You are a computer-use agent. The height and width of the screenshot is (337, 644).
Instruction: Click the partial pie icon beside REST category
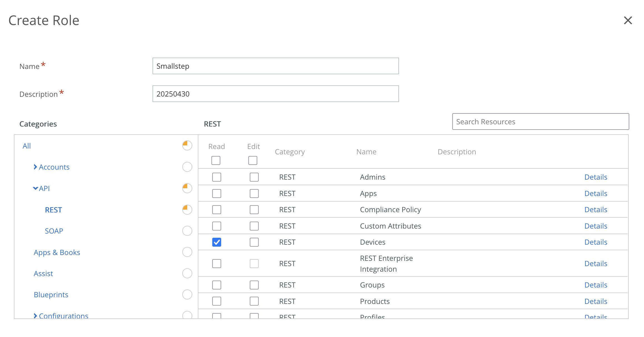tap(187, 210)
